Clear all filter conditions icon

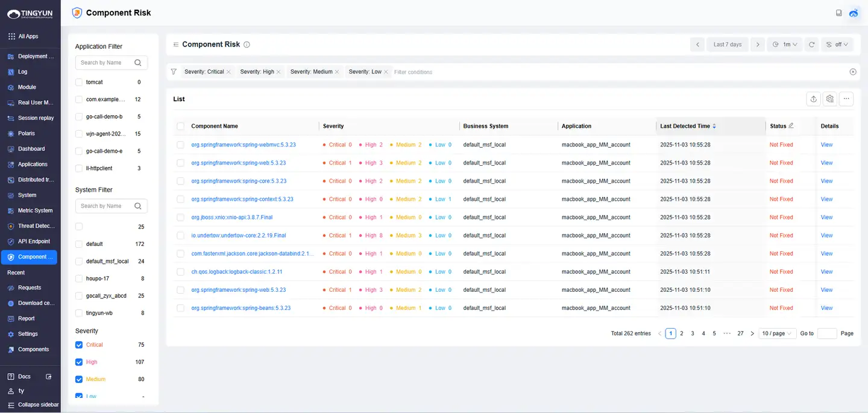coord(853,72)
